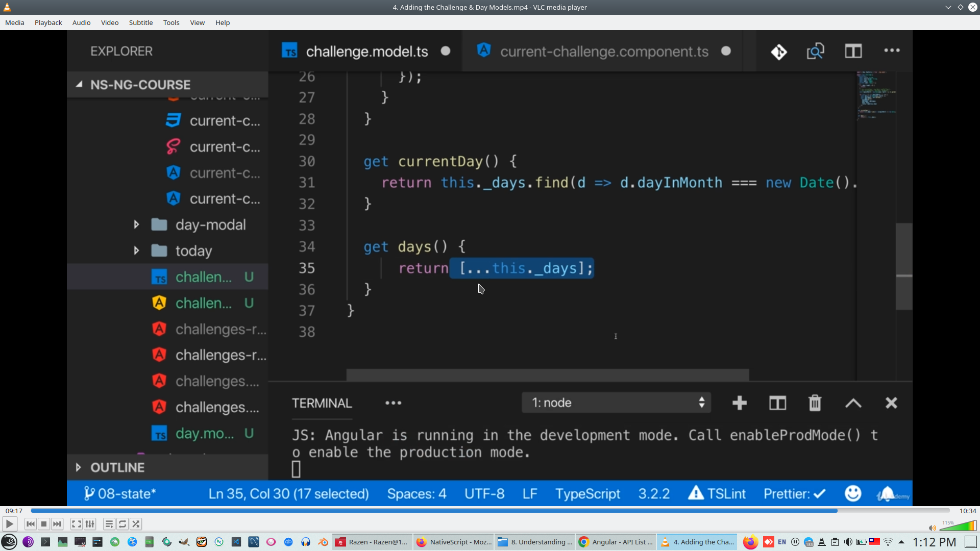
Task: Click the split editor icon
Action: pos(853,51)
